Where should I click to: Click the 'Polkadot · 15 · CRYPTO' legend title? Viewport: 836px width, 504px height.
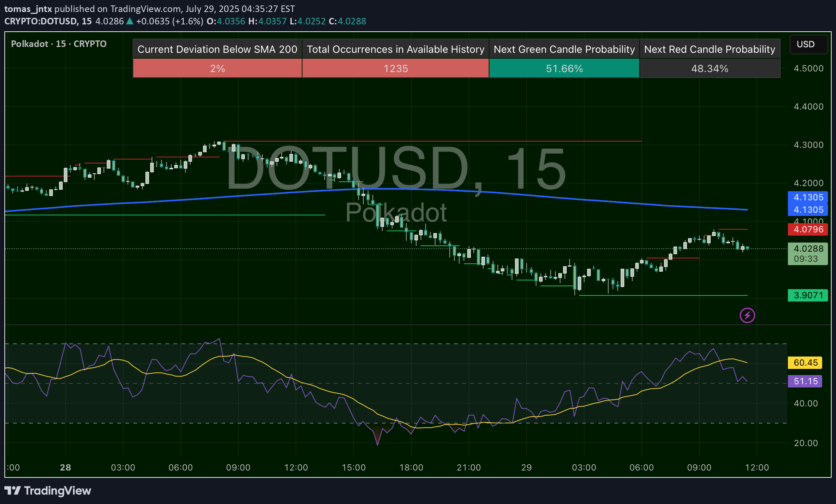click(x=59, y=44)
